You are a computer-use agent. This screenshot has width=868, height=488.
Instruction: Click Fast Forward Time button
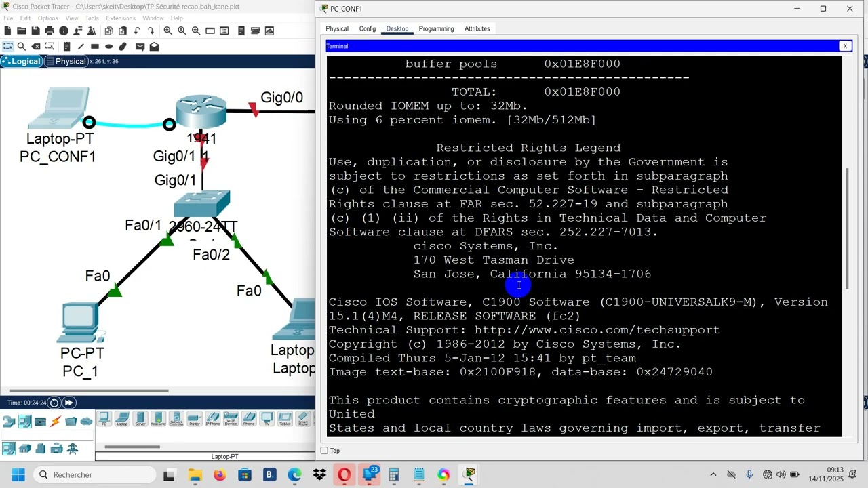(68, 403)
